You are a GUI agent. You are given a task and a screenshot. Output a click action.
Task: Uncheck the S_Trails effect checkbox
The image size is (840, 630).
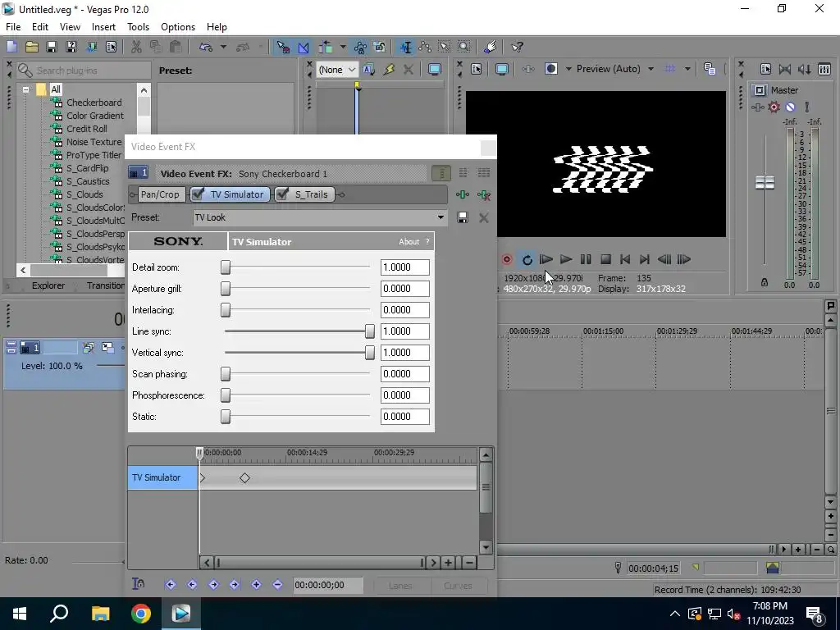[x=282, y=194]
